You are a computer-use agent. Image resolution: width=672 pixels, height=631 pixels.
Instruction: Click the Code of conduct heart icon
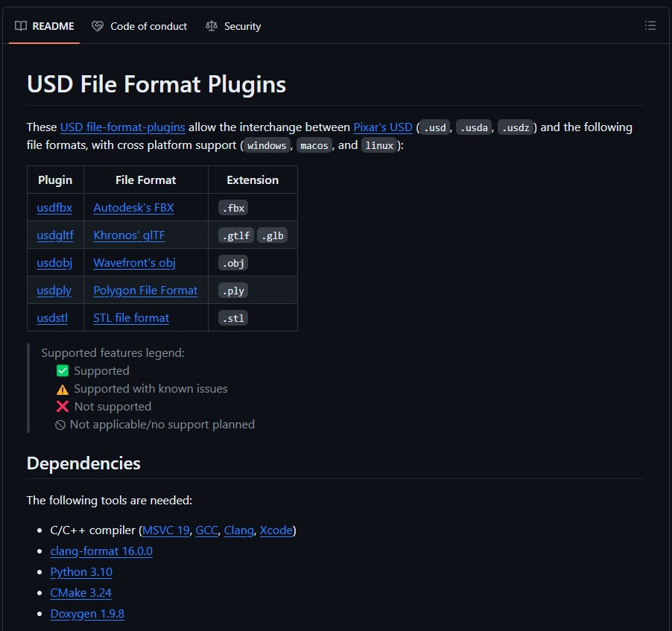point(98,26)
